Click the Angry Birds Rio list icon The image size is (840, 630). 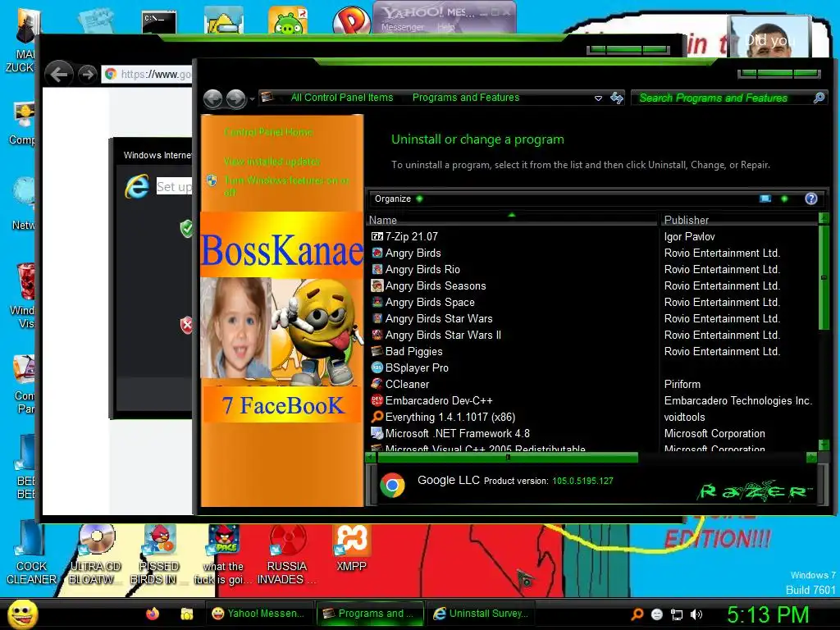pos(377,269)
